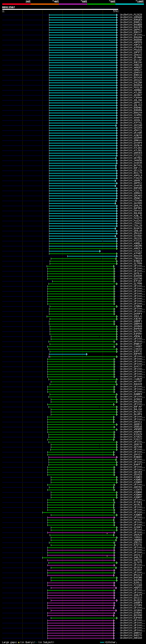Viewport: 146px width, 644px height.
Task: Click the =100char. scale legend
Action: (x=109, y=642)
